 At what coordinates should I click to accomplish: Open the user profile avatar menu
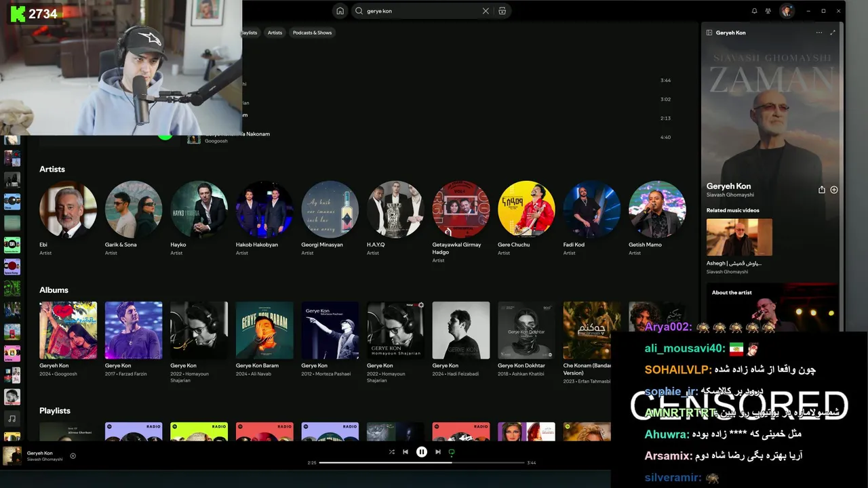(x=787, y=11)
